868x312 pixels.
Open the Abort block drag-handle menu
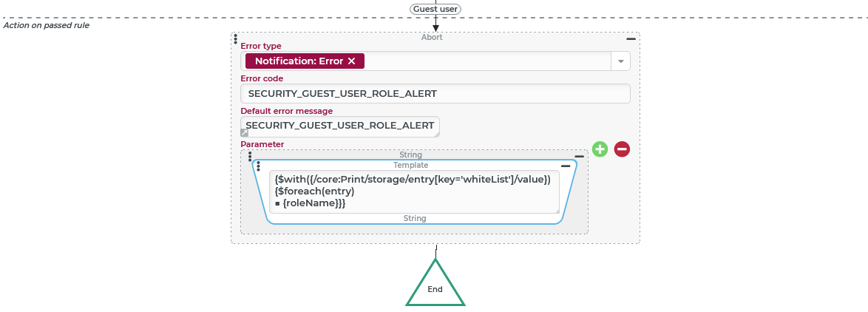pos(236,39)
